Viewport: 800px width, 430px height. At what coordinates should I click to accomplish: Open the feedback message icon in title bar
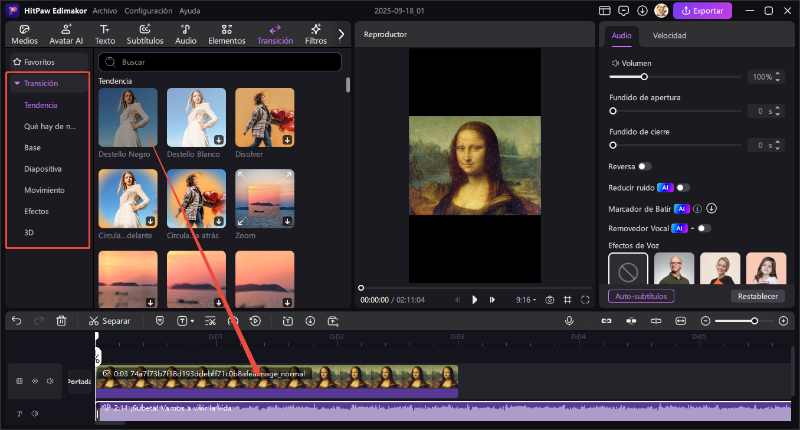(623, 11)
